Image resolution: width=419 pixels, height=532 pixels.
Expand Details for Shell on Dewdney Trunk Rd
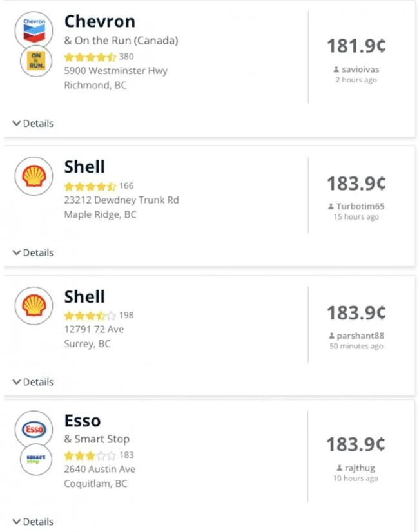33,252
